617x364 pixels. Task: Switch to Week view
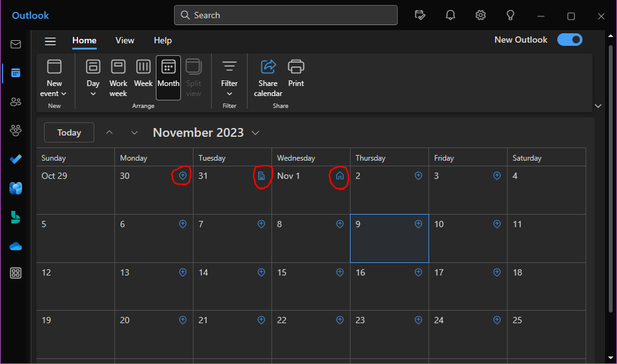point(143,73)
